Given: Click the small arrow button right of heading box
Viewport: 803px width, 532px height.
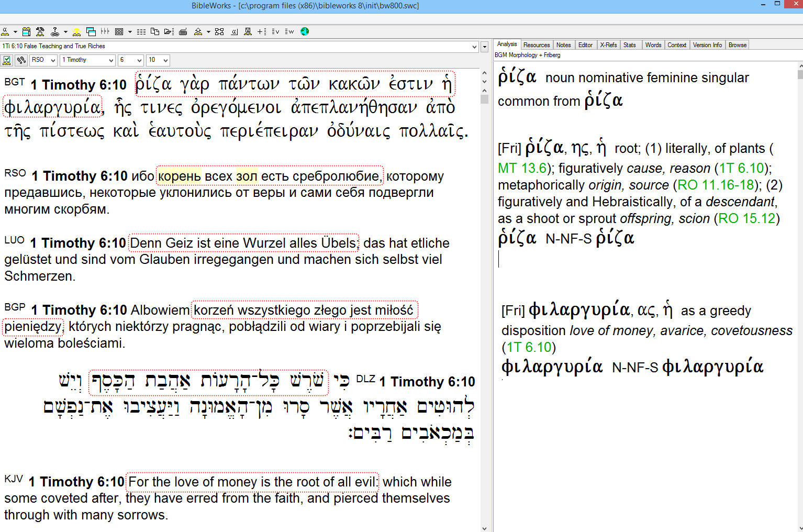Looking at the screenshot, I should coord(484,47).
